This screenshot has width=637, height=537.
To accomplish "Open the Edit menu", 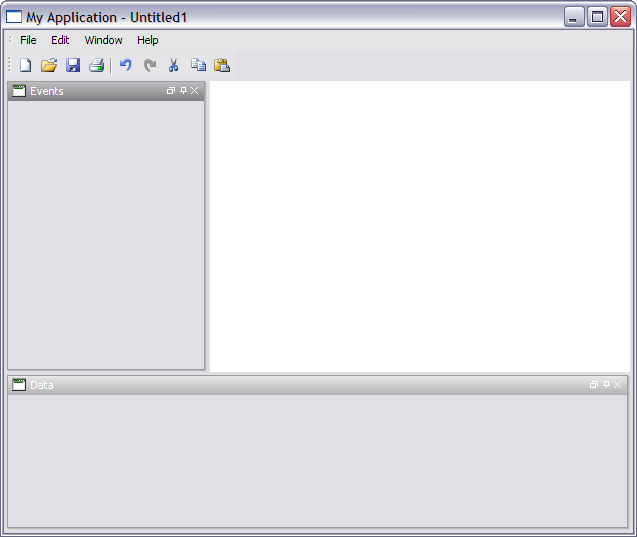I will point(60,40).
